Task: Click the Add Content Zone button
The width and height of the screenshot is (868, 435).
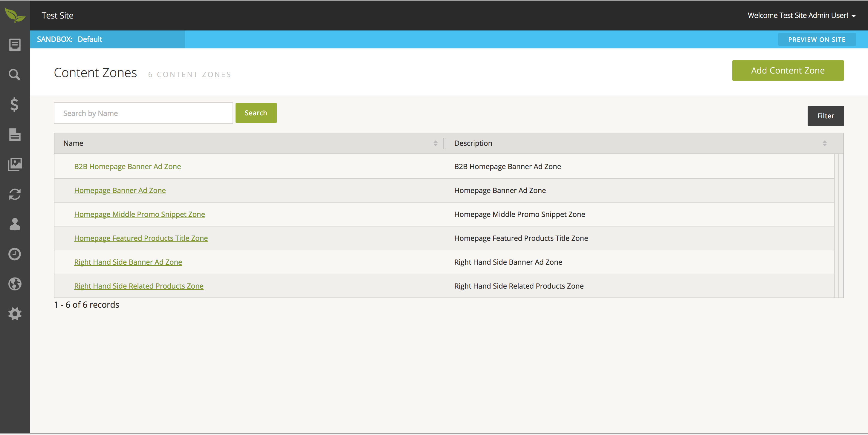Action: 788,71
